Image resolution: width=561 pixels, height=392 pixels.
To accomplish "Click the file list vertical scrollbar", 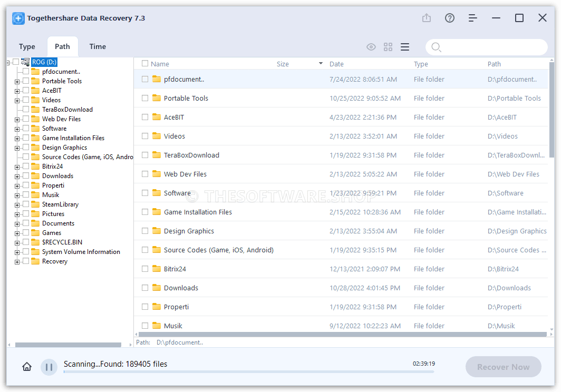I will click(552, 109).
